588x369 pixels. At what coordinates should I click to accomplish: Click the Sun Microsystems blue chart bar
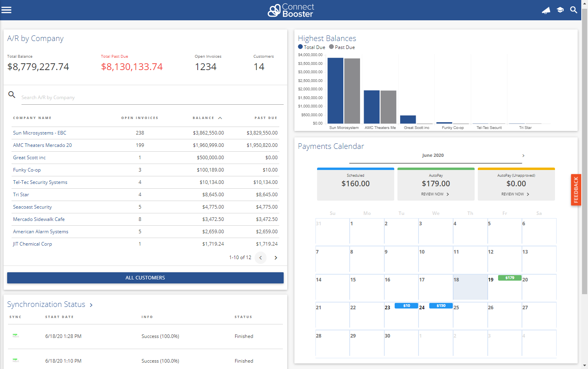tap(335, 91)
